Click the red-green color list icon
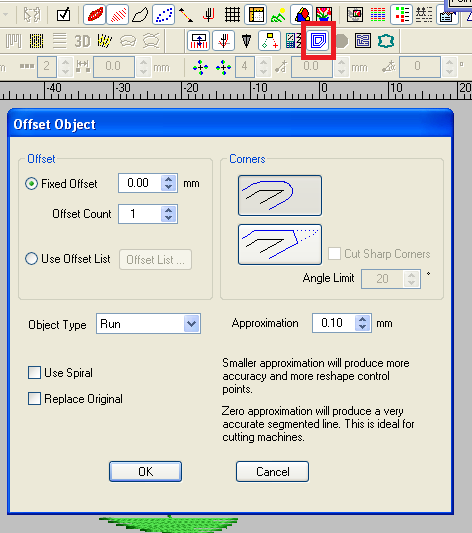The image size is (472, 533). tap(402, 15)
